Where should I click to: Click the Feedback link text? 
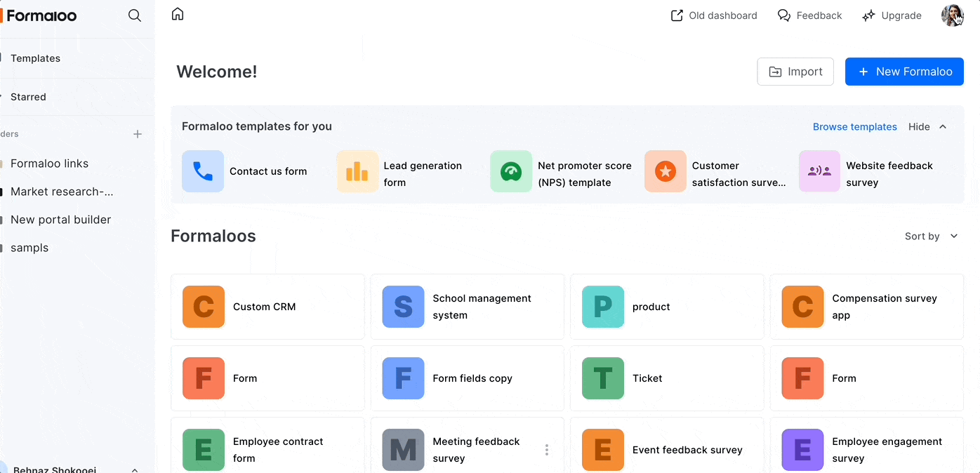pos(819,15)
